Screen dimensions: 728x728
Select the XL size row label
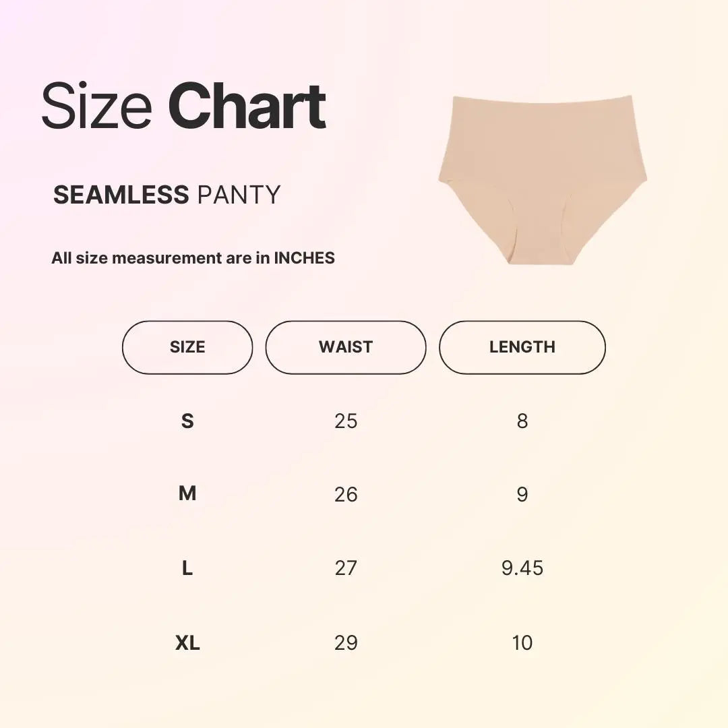point(187,643)
